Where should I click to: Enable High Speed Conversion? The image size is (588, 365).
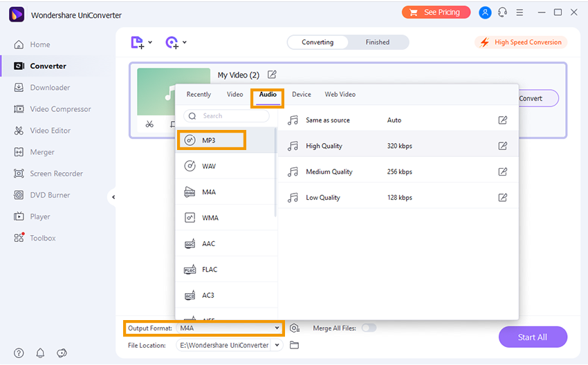pos(522,42)
